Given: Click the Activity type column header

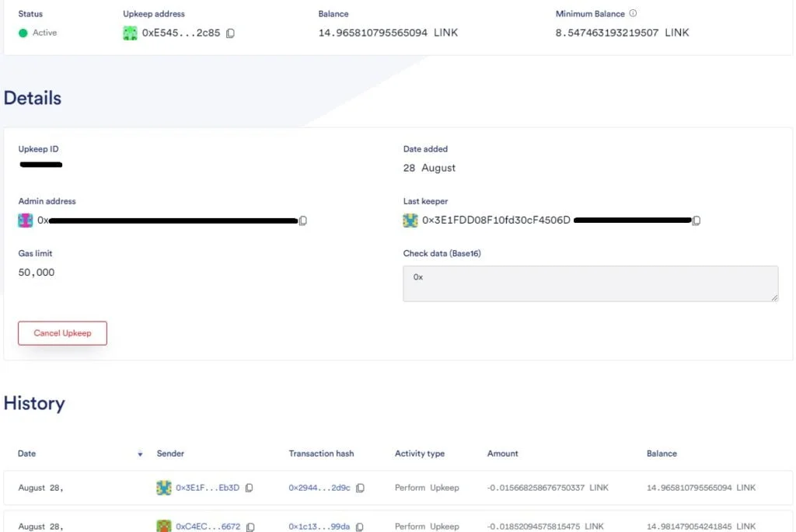Looking at the screenshot, I should (420, 454).
